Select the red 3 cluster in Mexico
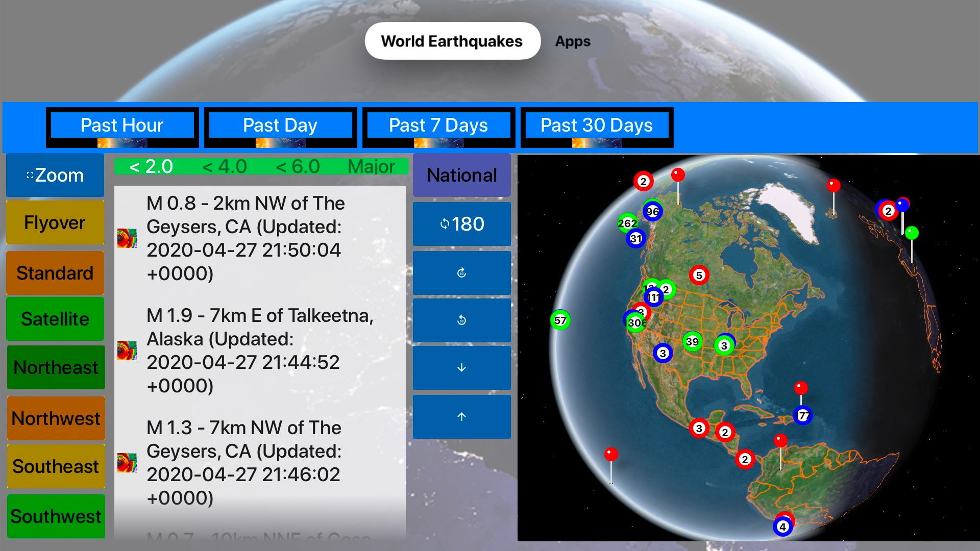The height and width of the screenshot is (551, 980). 699,428
